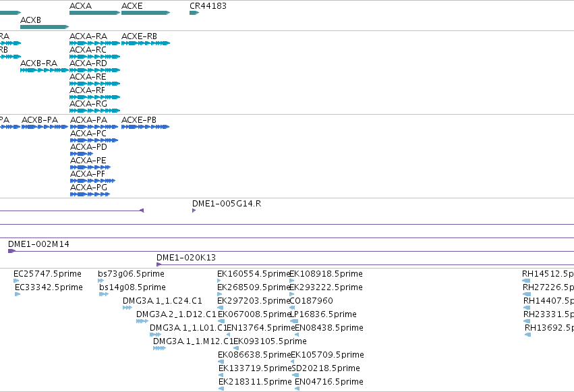Select the EK293222.5prime EST label
The width and height of the screenshot is (574, 392).
326,287
